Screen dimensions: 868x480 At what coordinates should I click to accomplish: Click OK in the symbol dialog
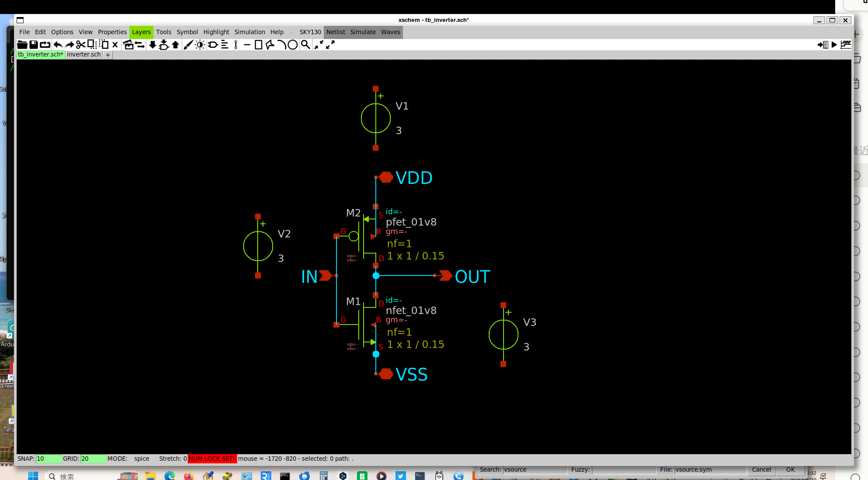(x=791, y=469)
